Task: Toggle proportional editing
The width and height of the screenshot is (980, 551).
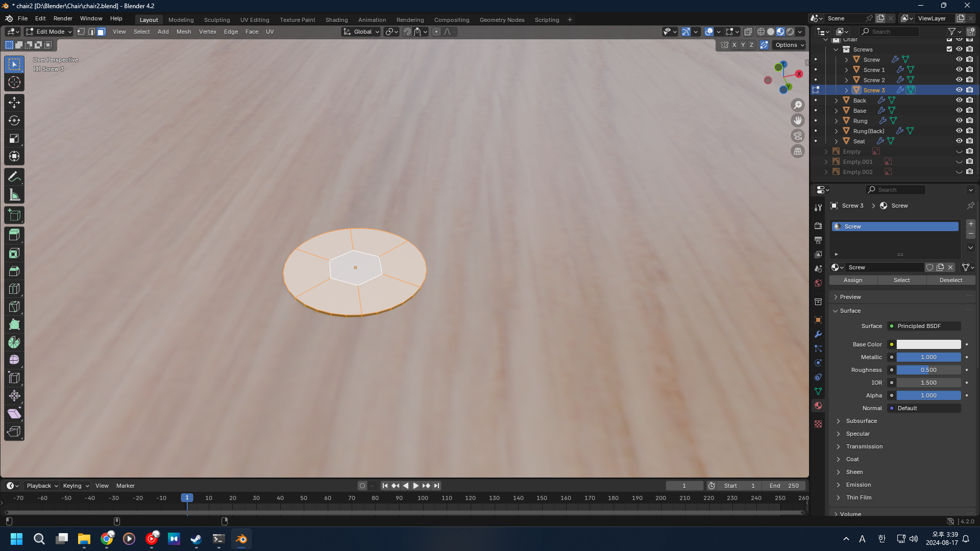Action: (436, 32)
